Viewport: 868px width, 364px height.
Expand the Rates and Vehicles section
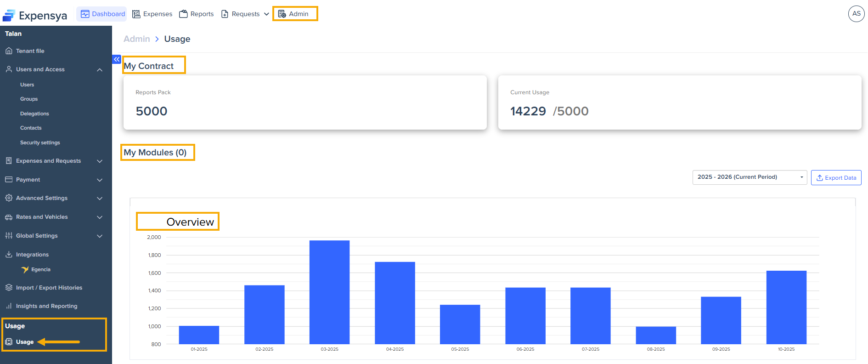point(100,217)
